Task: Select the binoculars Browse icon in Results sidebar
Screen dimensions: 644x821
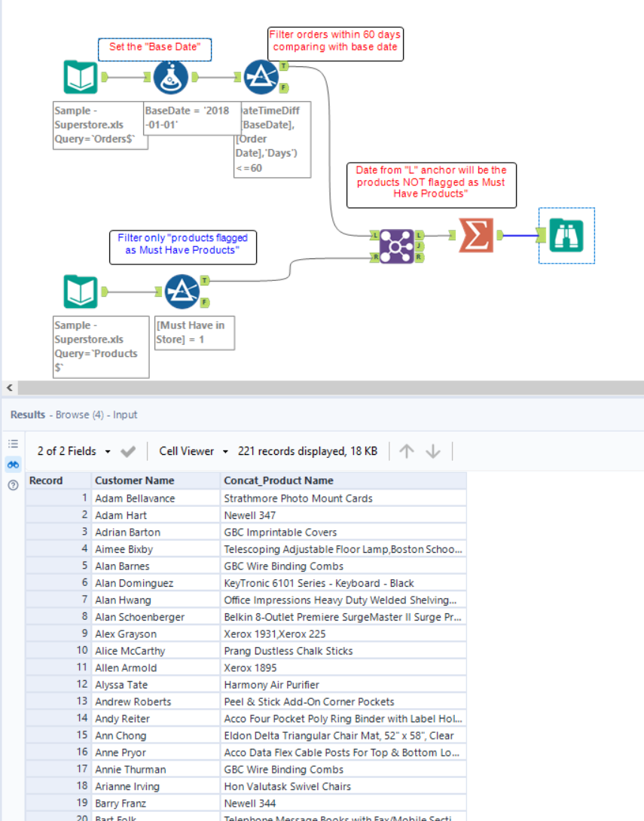Action: pyautogui.click(x=12, y=465)
